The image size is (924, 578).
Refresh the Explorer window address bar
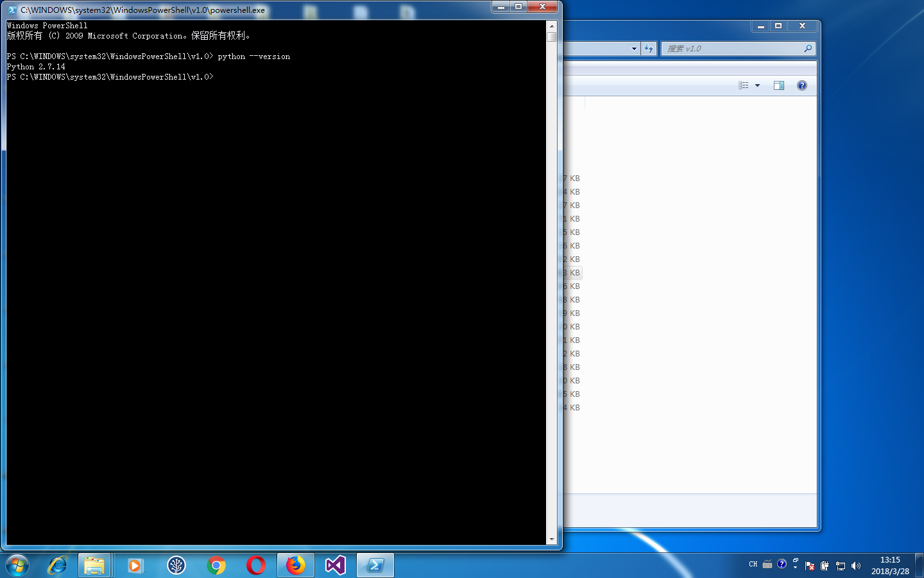pos(649,48)
